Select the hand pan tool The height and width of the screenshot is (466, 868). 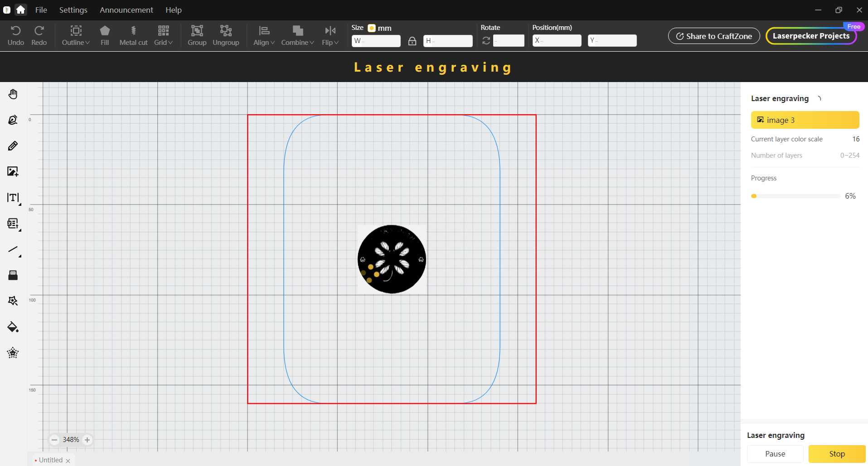click(13, 94)
